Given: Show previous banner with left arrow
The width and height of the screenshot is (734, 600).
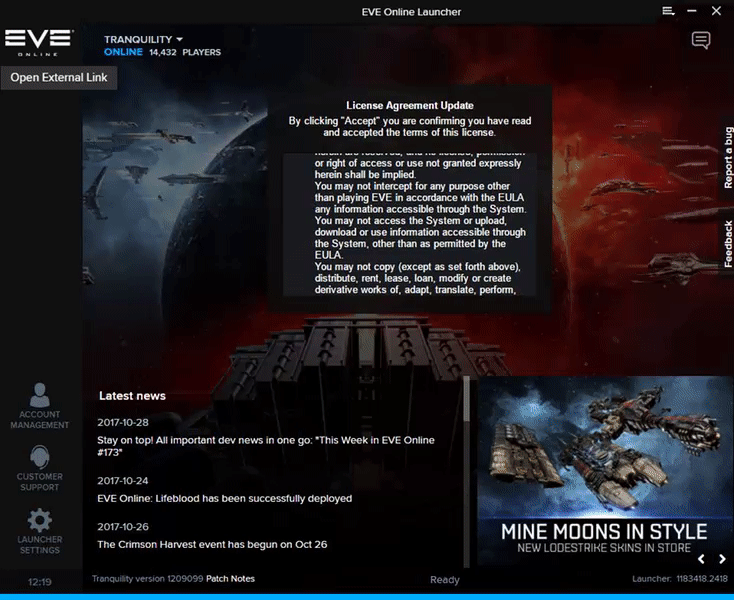Looking at the screenshot, I should (x=701, y=559).
